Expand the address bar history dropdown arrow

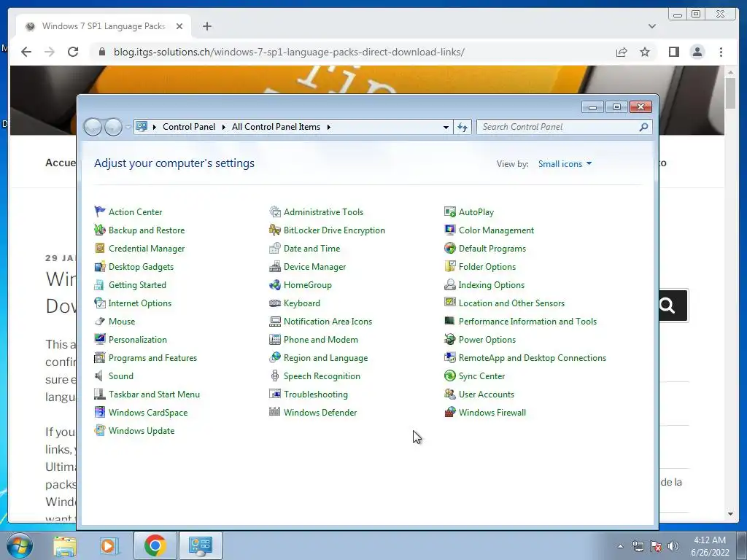click(446, 127)
